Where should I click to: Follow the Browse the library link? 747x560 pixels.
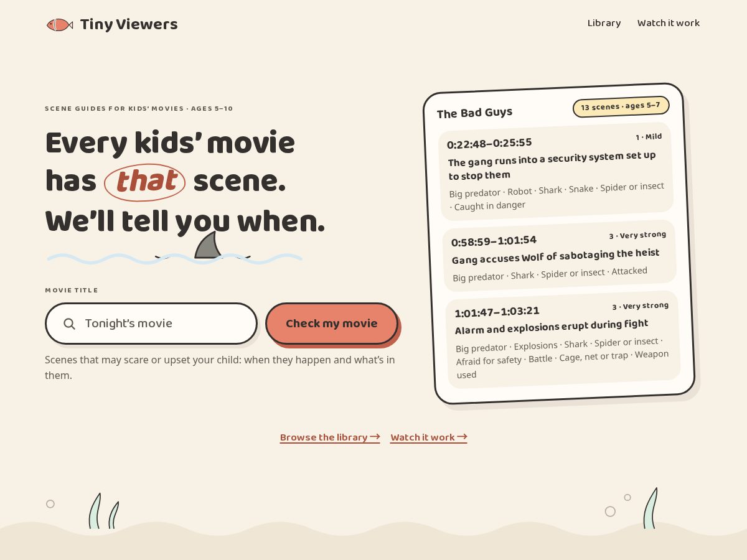click(330, 437)
